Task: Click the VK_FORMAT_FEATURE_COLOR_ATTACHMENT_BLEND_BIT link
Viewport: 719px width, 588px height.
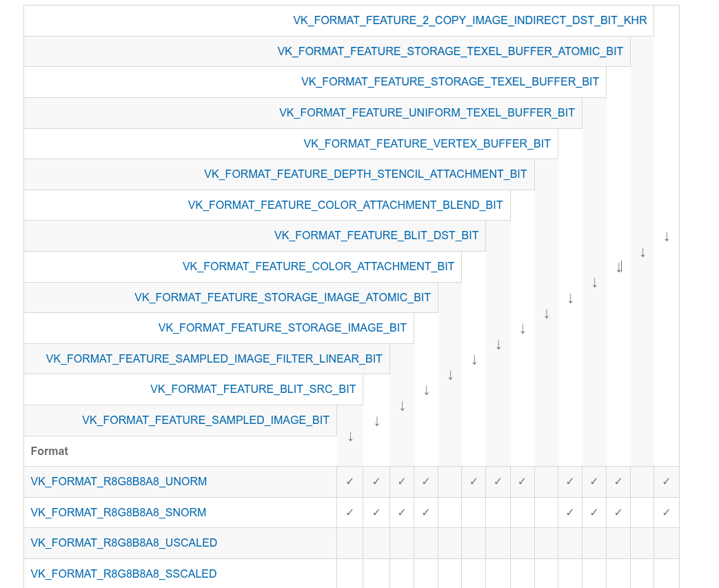Action: point(345,205)
